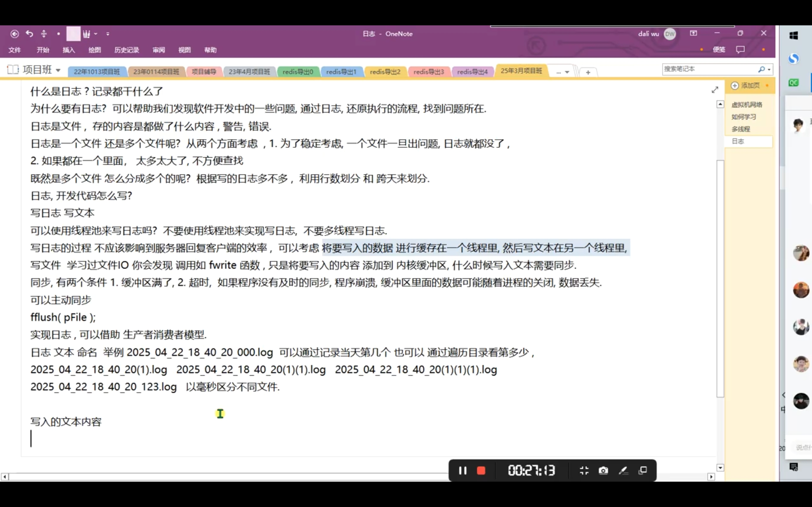Open the 多线程 page in page list

pyautogui.click(x=741, y=129)
